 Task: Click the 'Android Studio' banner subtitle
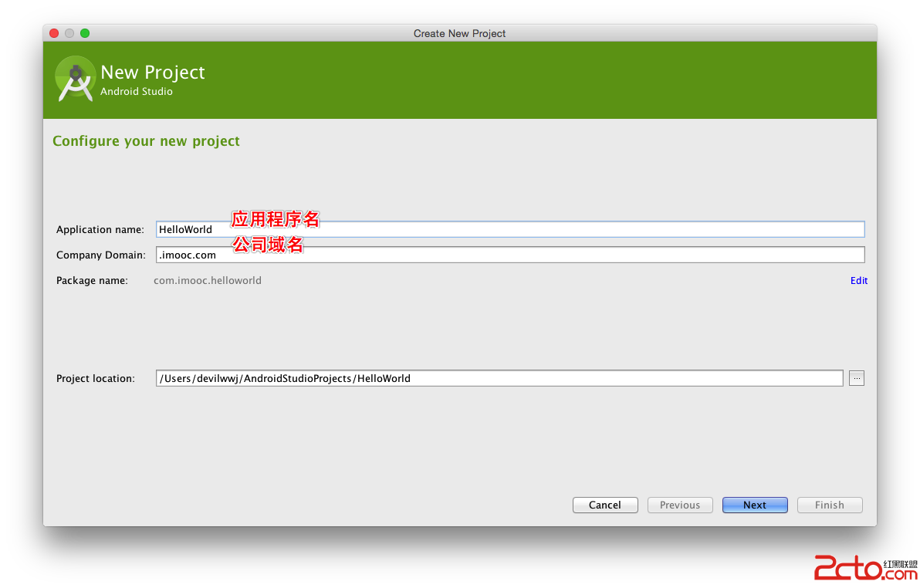click(137, 92)
